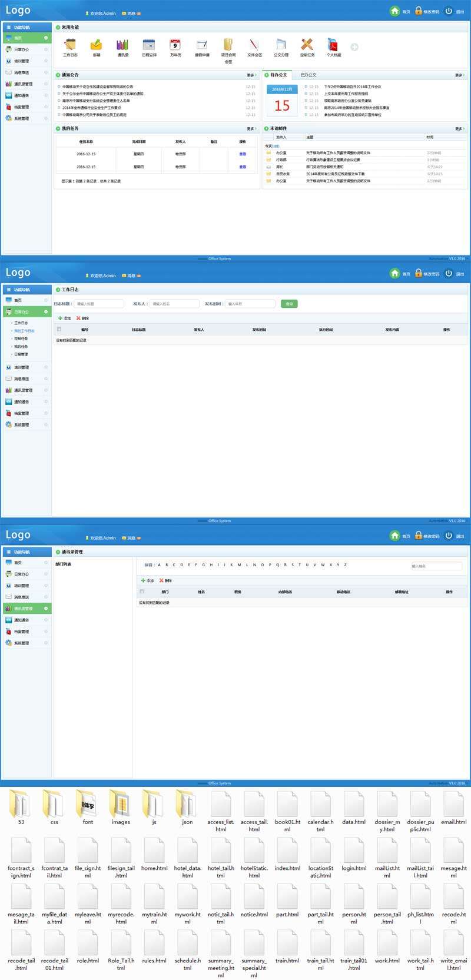Tick select-all checkbox in 工作日志 table header
The height and width of the screenshot is (980, 471).
pyautogui.click(x=59, y=330)
